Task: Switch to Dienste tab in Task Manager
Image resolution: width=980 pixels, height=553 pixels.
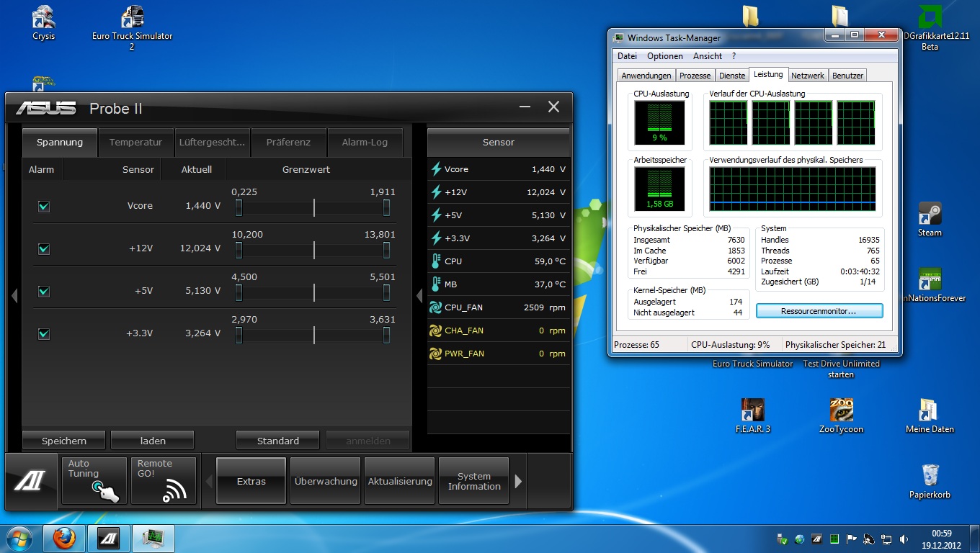Action: (732, 76)
